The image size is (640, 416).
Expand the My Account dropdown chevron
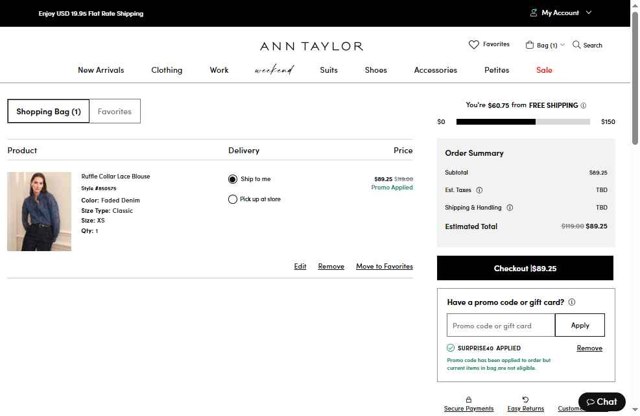pyautogui.click(x=589, y=13)
